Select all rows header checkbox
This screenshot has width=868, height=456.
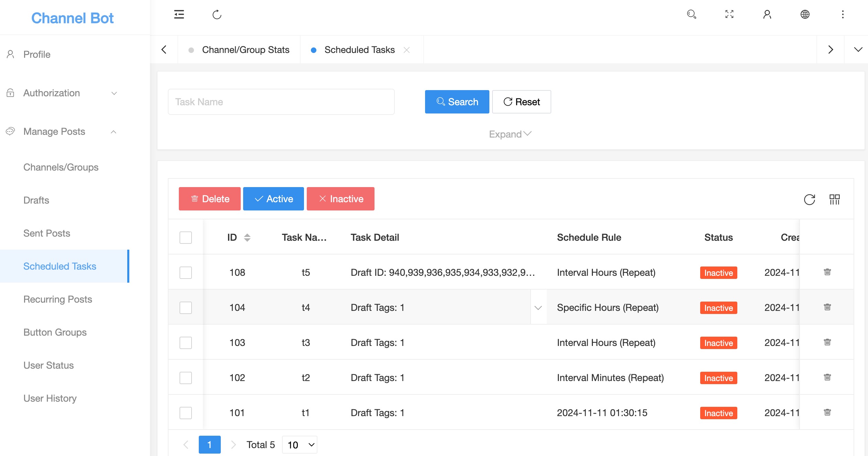pyautogui.click(x=186, y=237)
